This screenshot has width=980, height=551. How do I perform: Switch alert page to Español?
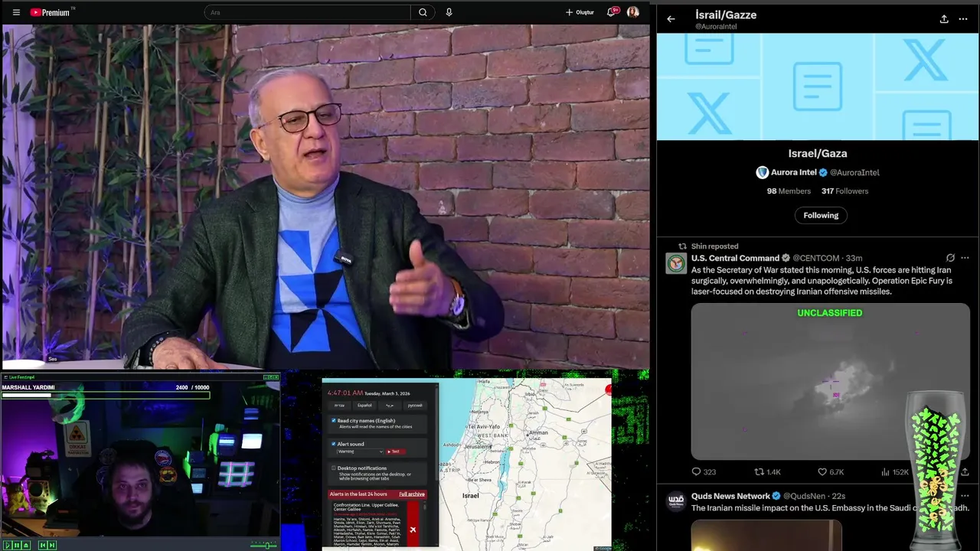[x=364, y=405]
